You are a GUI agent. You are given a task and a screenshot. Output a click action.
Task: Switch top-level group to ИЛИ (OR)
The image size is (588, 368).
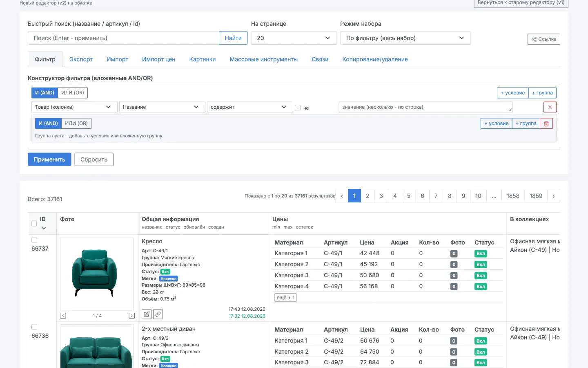click(x=73, y=93)
